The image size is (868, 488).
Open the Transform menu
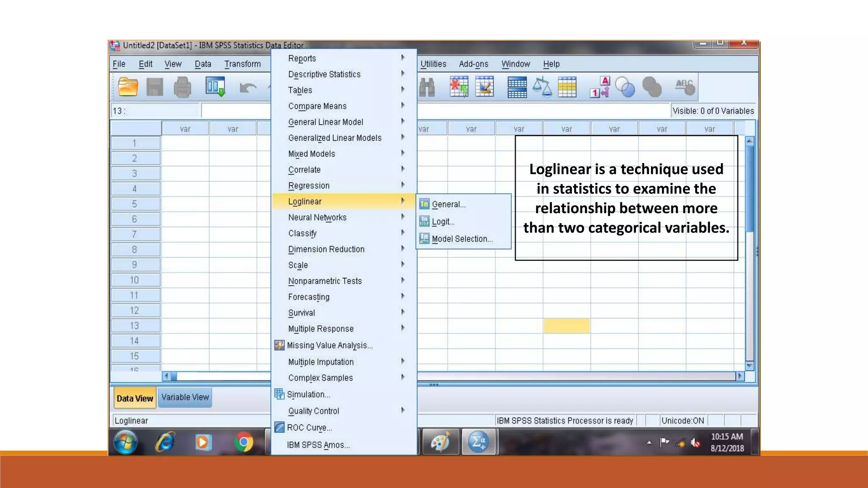tap(242, 64)
